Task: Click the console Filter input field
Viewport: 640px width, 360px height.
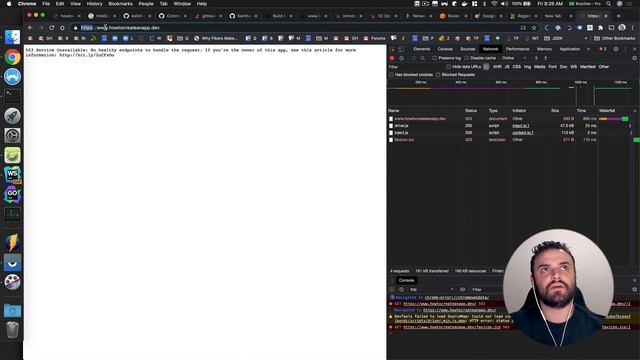Action: click(x=488, y=289)
